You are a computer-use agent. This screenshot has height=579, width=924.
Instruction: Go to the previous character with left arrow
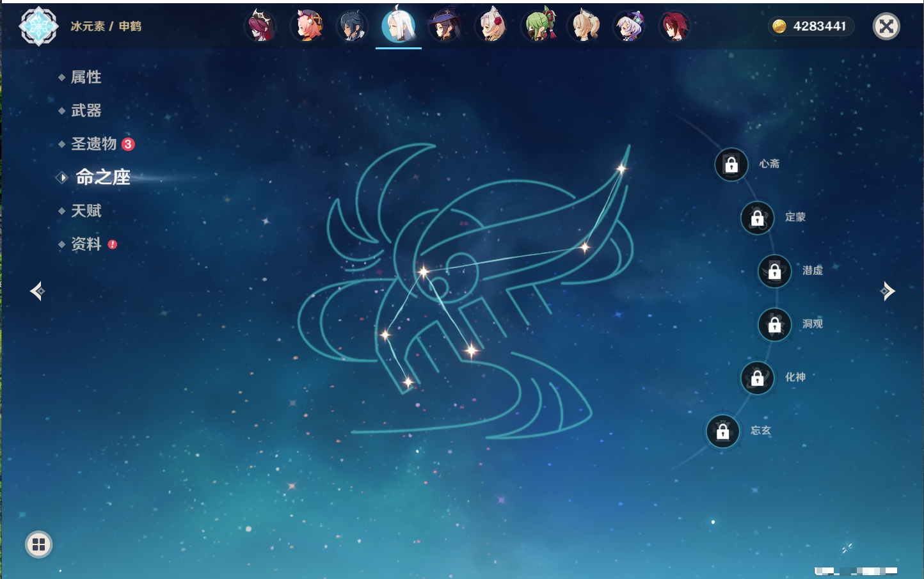tap(37, 291)
